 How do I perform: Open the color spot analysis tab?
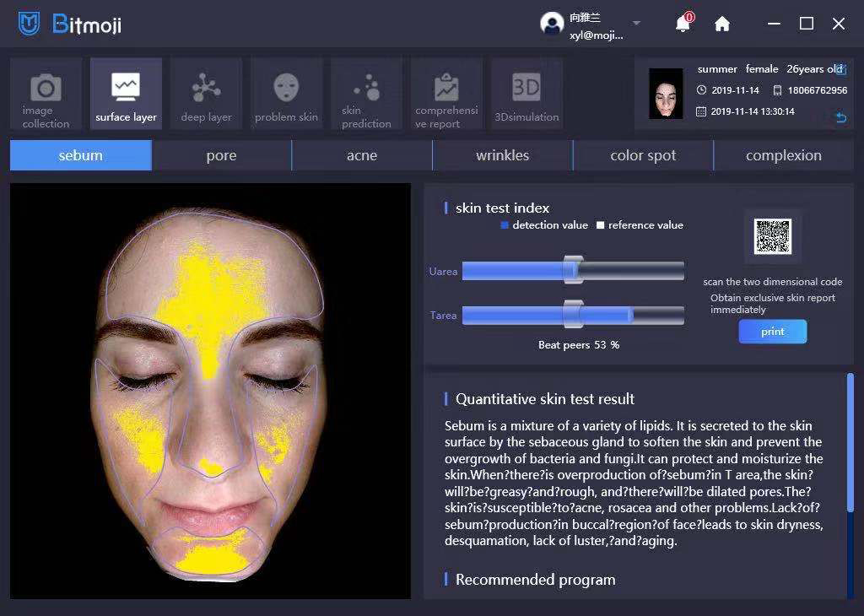643,155
